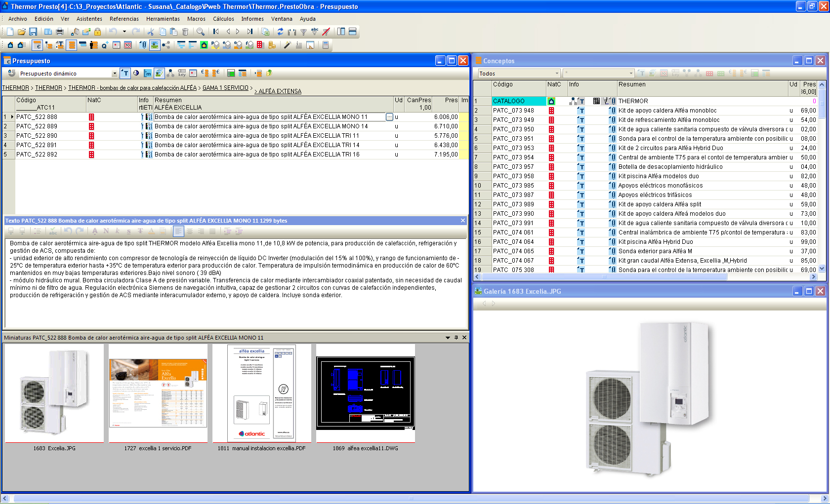Create a new file with blank page icon
This screenshot has height=504, width=830.
10,32
